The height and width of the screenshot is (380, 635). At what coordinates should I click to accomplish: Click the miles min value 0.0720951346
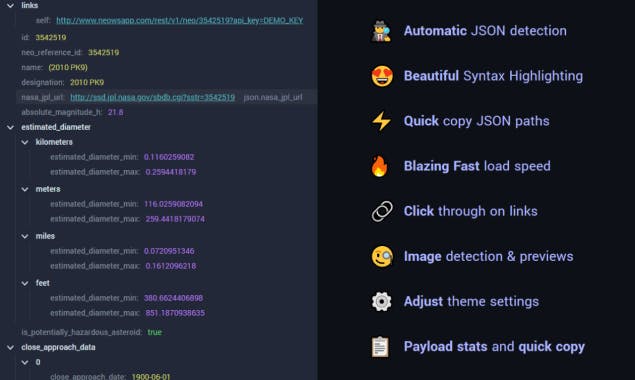[169, 251]
